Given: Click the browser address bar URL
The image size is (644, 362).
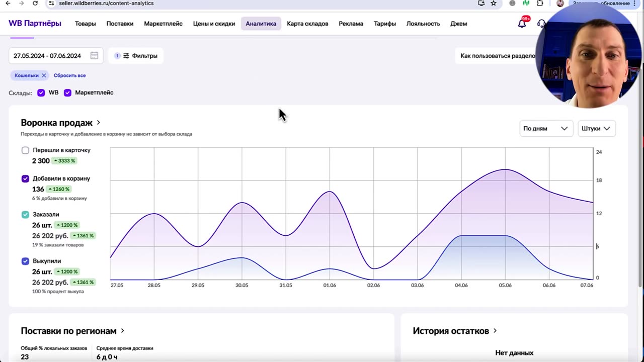Looking at the screenshot, I should pos(106,3).
